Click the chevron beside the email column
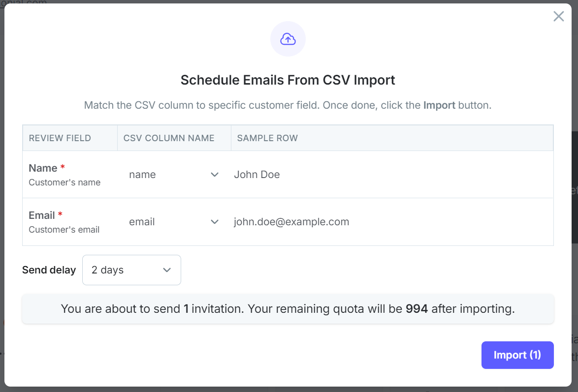578x392 pixels. (x=215, y=222)
